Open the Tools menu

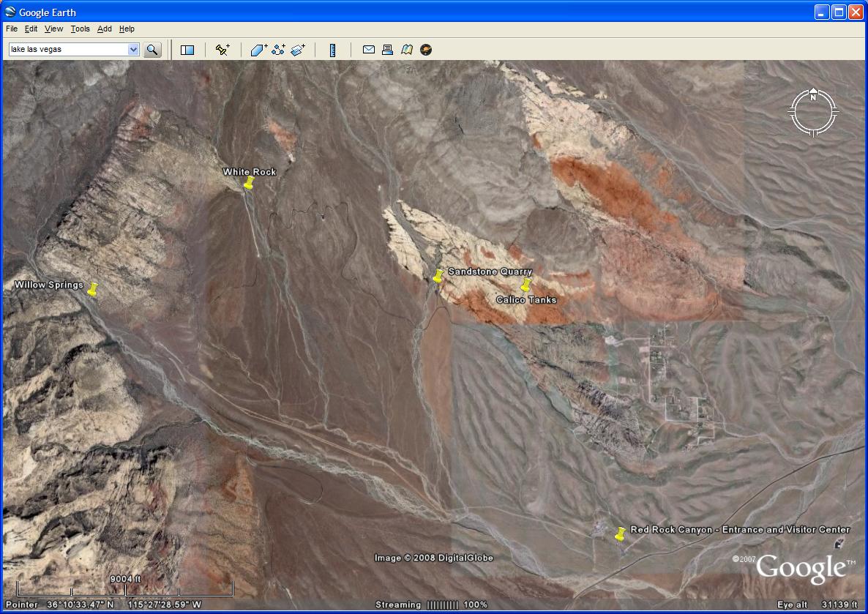click(x=80, y=29)
